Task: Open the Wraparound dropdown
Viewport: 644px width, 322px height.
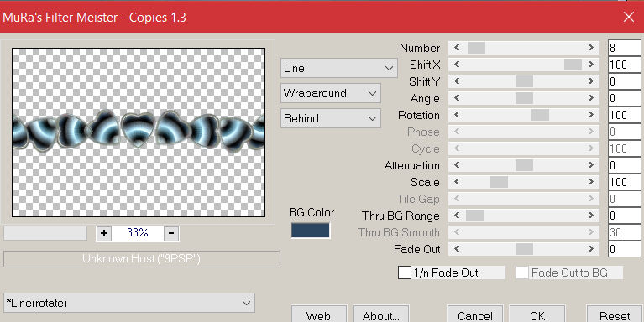Action: tap(331, 94)
